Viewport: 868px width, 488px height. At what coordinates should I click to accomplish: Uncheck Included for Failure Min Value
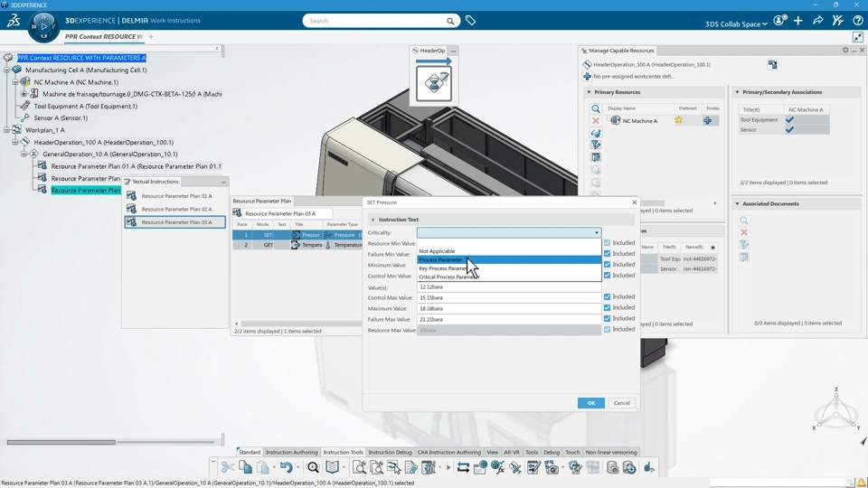pyautogui.click(x=608, y=253)
